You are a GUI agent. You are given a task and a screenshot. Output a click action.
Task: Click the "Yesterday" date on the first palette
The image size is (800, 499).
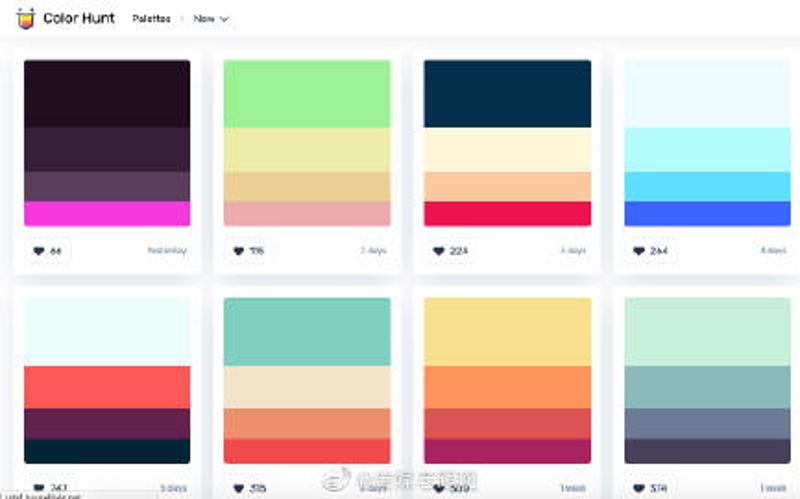[x=167, y=251]
